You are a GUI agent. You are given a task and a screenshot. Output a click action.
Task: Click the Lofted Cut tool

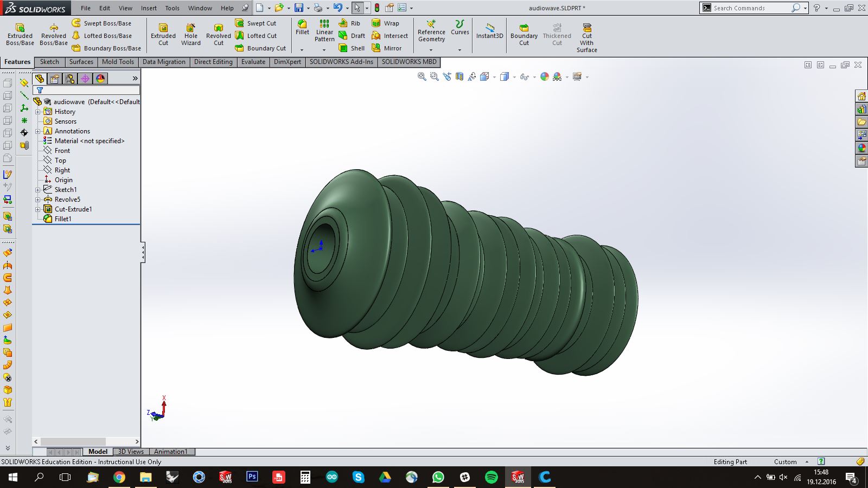[x=256, y=36]
